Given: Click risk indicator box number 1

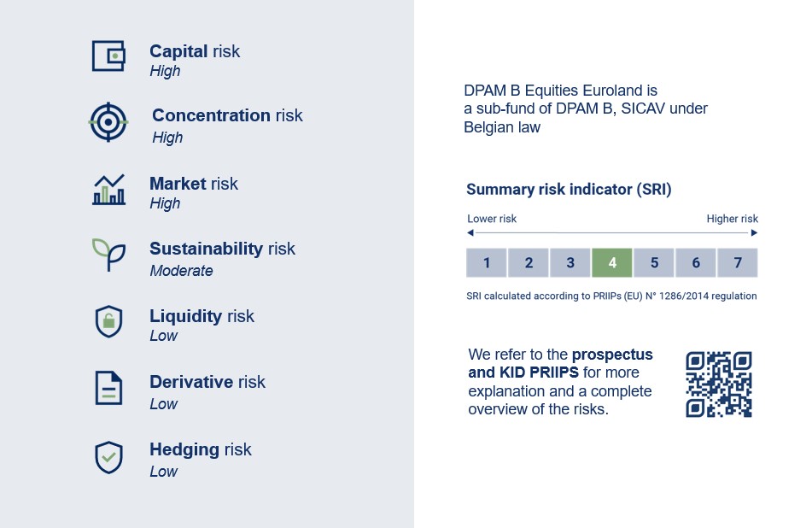Looking at the screenshot, I should click(487, 263).
